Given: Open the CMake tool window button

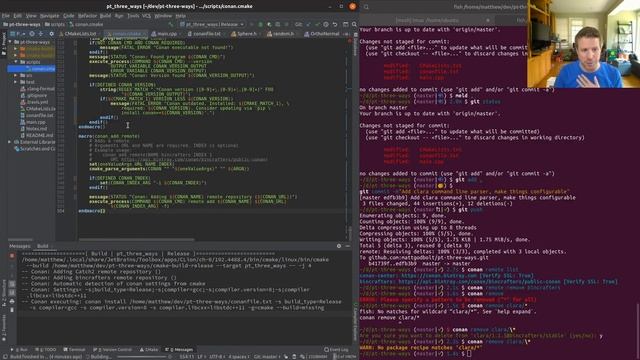Looking at the screenshot, I should click(x=149, y=350).
